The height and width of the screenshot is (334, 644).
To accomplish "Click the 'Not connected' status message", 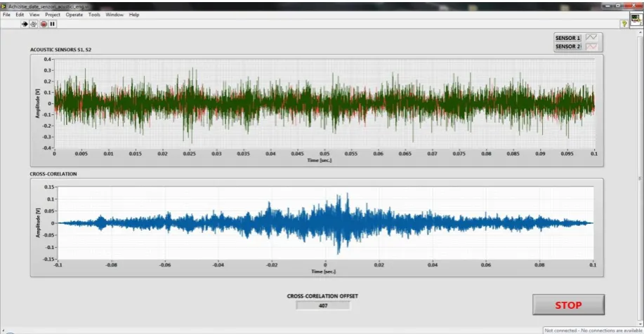I will coord(593,330).
